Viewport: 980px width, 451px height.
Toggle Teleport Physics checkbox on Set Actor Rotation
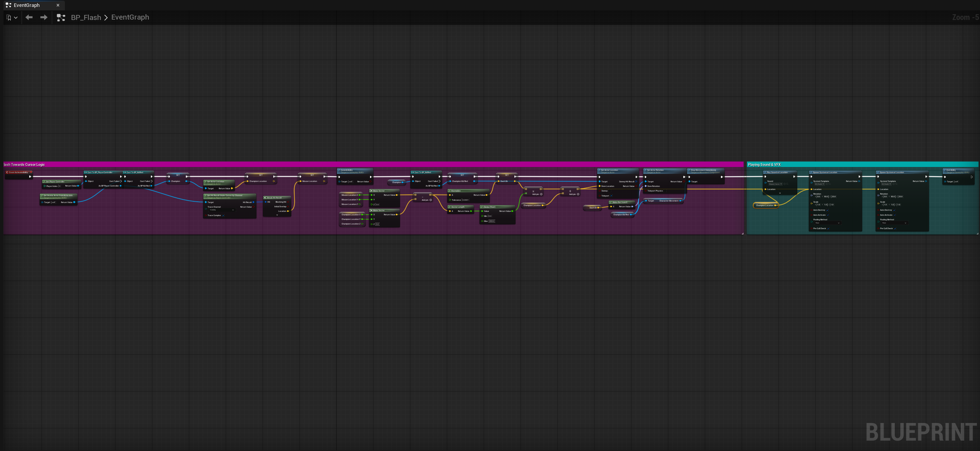point(665,191)
